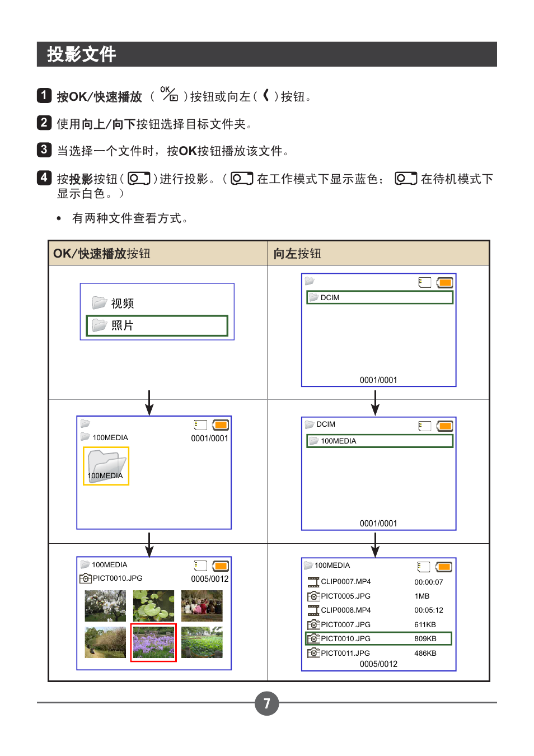Screen dimensions: 534x756
Task: Click the 486KB file size value
Action: pos(425,654)
